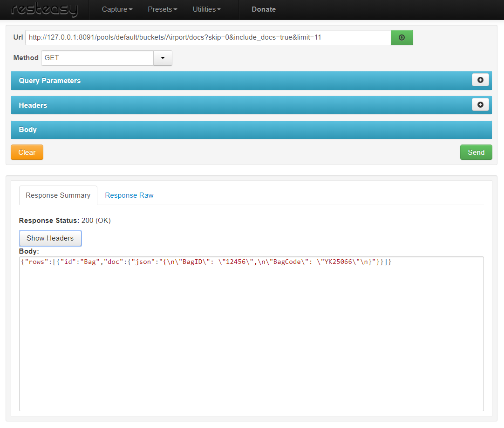Open the Method dropdown arrow
This screenshot has width=504, height=428.
click(x=163, y=58)
